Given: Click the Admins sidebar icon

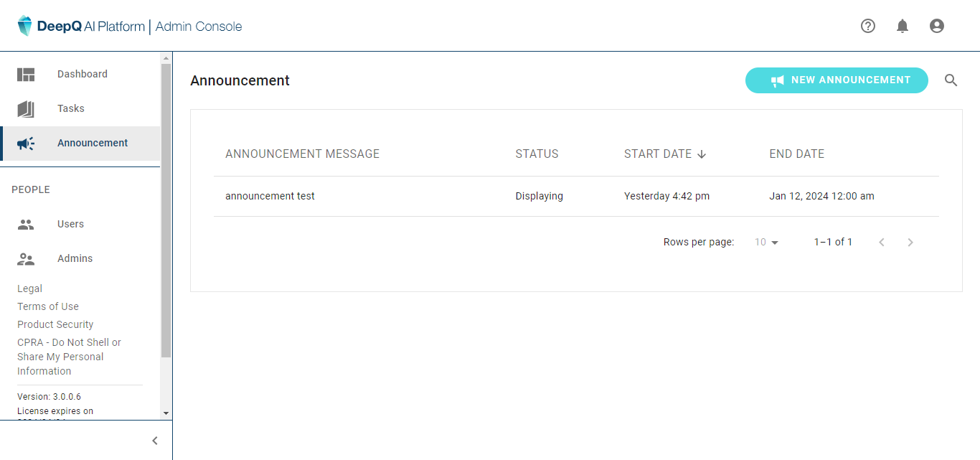Looking at the screenshot, I should [26, 259].
